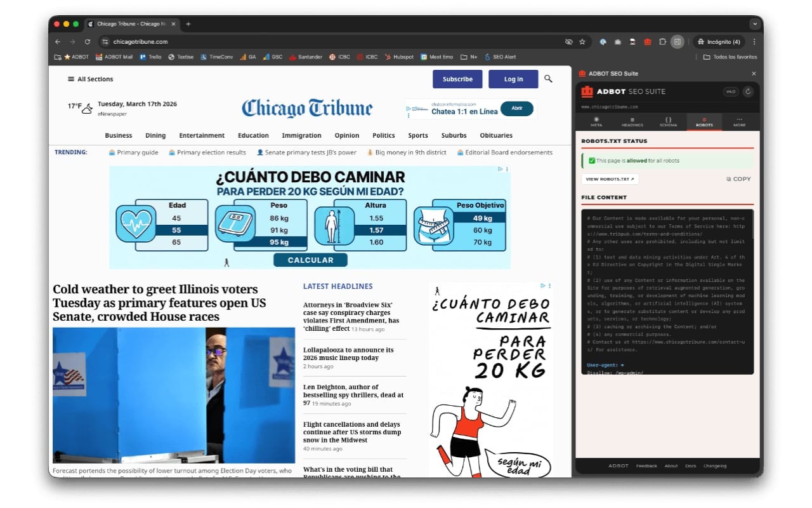
Task: Open site search with the magnifier icon
Action: coord(548,79)
